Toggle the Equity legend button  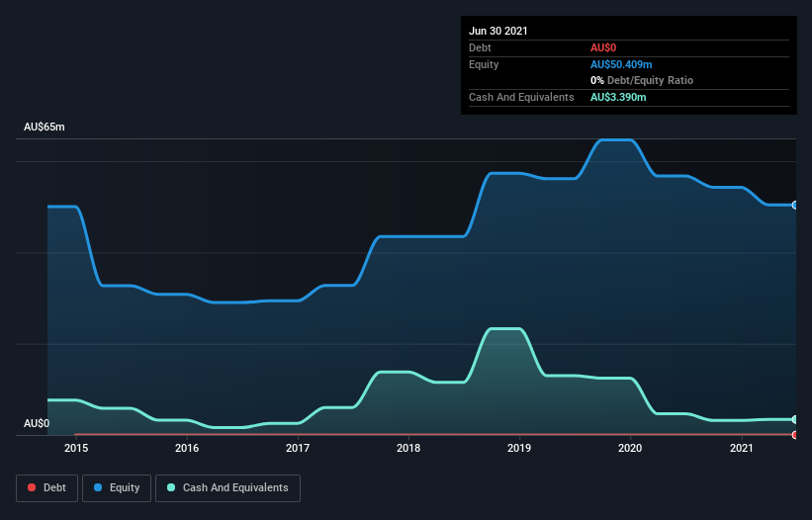coord(117,488)
